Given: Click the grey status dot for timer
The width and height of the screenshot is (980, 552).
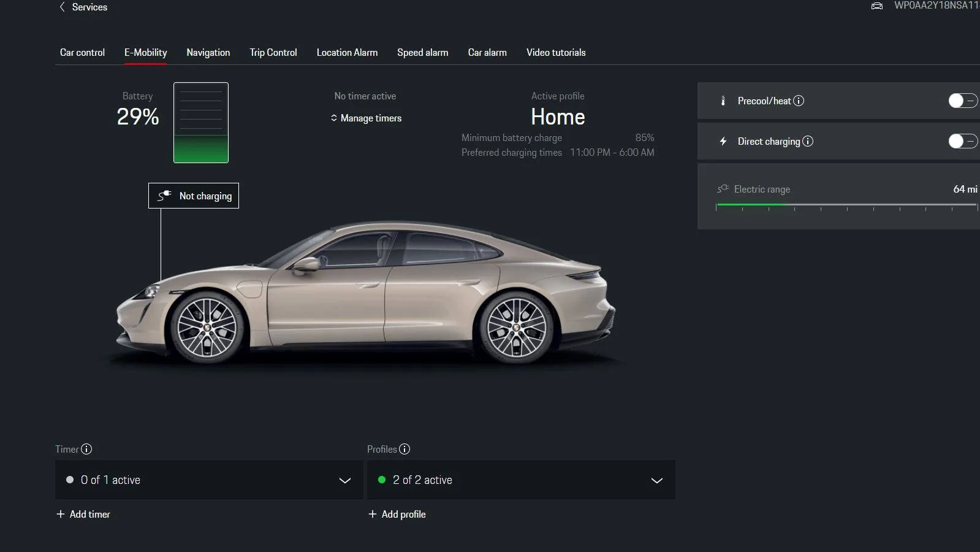Looking at the screenshot, I should click(x=70, y=480).
